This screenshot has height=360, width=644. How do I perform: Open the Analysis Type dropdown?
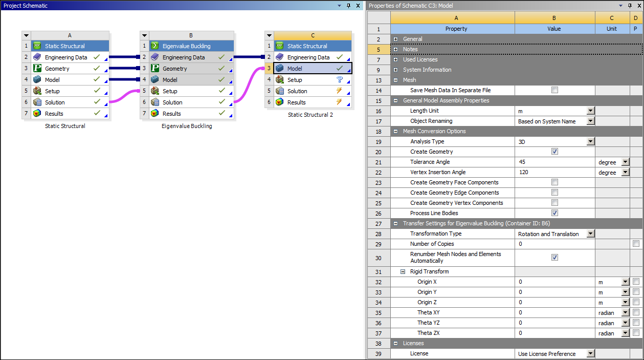click(591, 141)
